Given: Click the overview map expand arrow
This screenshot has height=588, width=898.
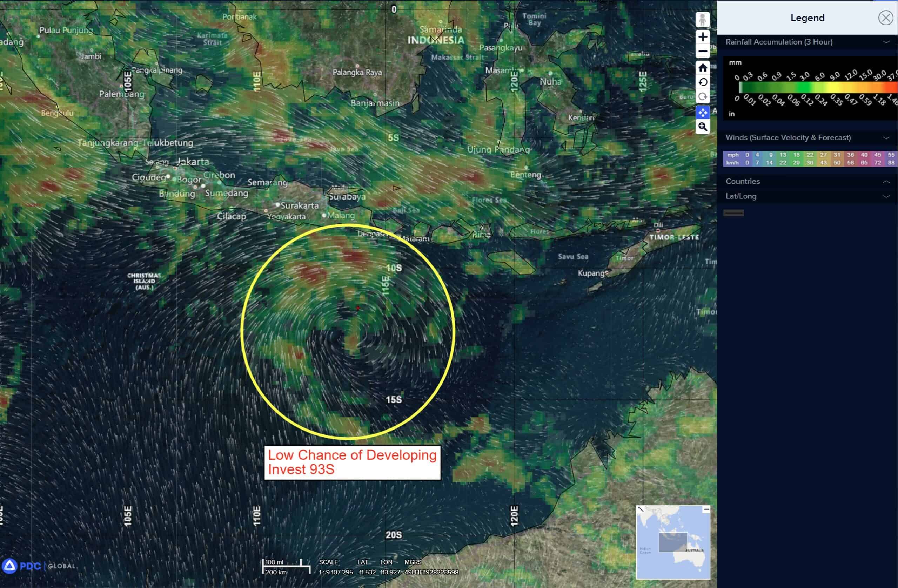Looking at the screenshot, I should (641, 509).
